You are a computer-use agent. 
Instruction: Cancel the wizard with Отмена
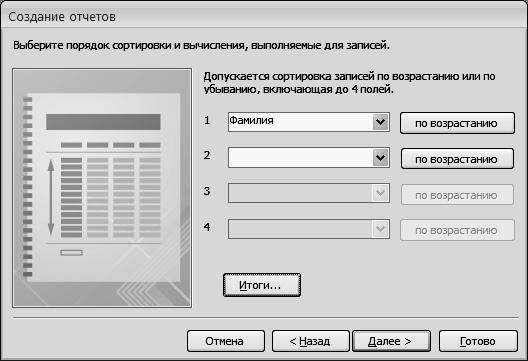[x=226, y=341]
